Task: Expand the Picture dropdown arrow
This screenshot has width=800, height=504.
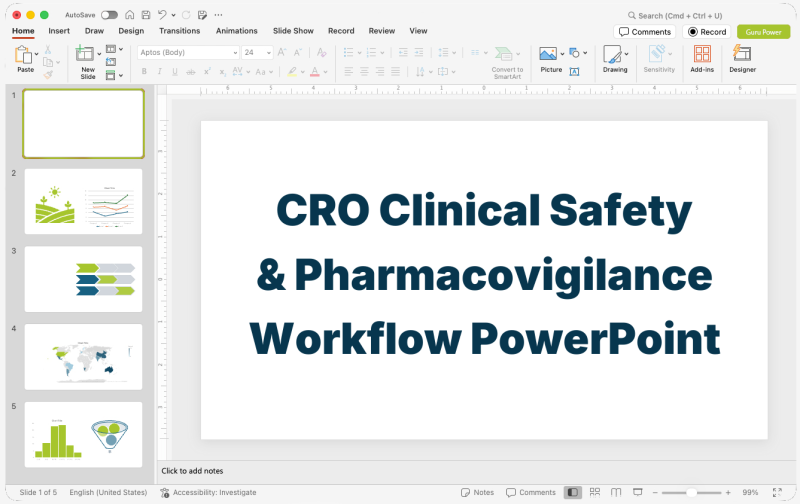Action: [x=562, y=54]
